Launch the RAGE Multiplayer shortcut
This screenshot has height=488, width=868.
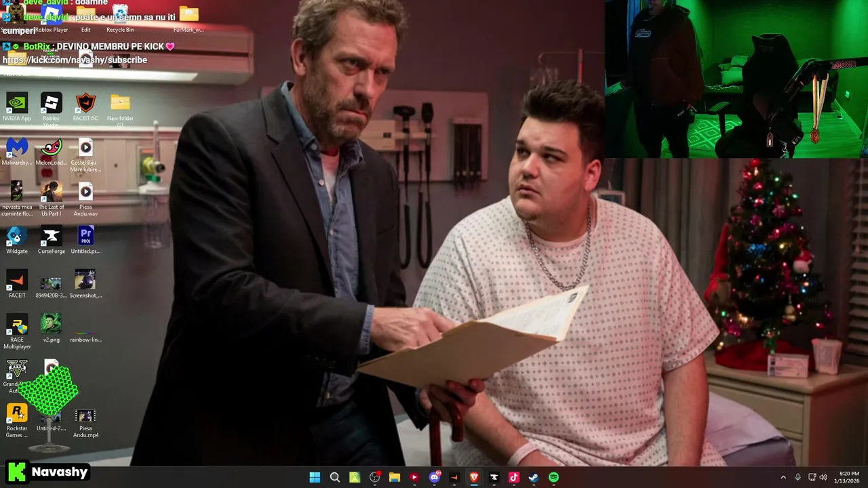click(17, 331)
